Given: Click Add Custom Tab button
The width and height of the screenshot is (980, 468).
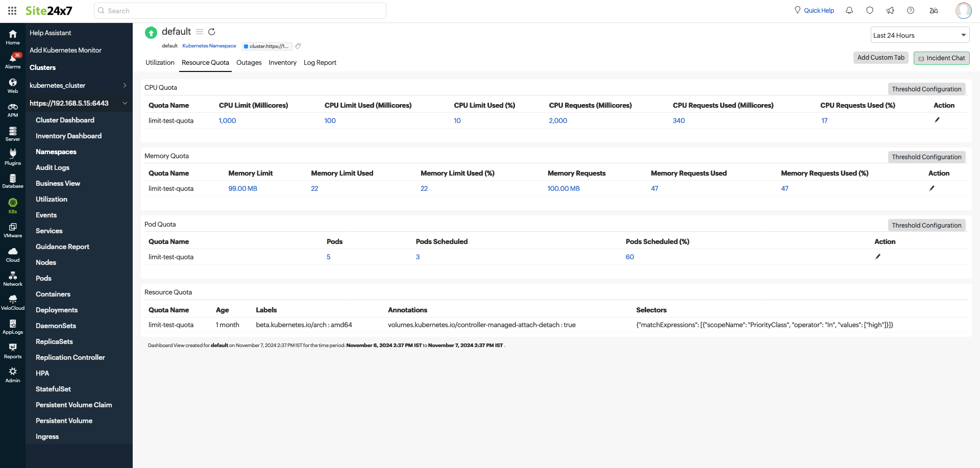Looking at the screenshot, I should pyautogui.click(x=880, y=58).
